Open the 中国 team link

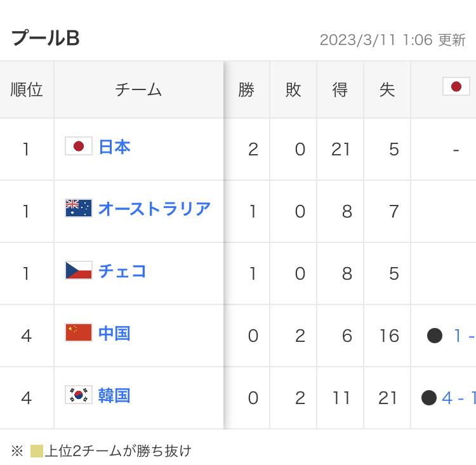[x=114, y=333]
